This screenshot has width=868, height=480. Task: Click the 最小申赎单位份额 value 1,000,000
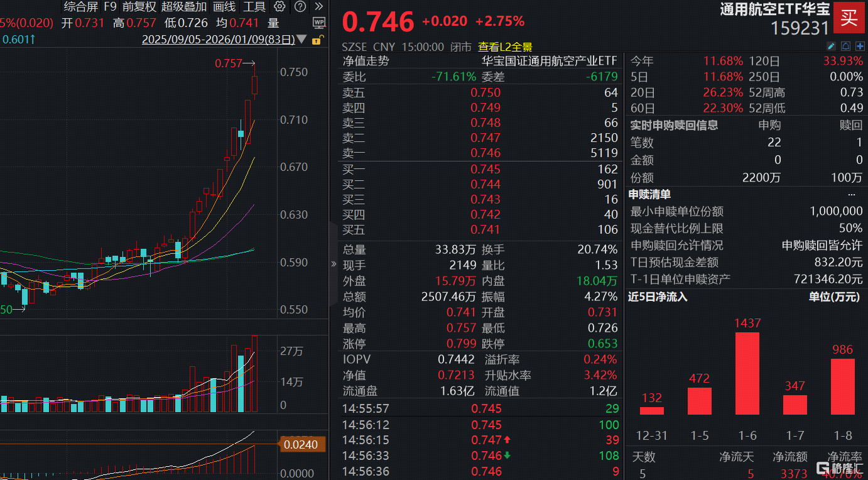tap(837, 211)
